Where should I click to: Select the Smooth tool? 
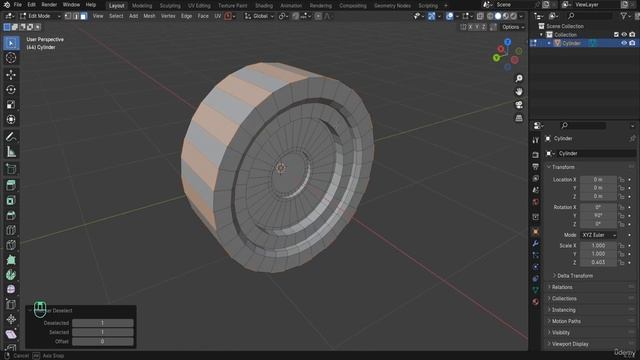pos(11,289)
